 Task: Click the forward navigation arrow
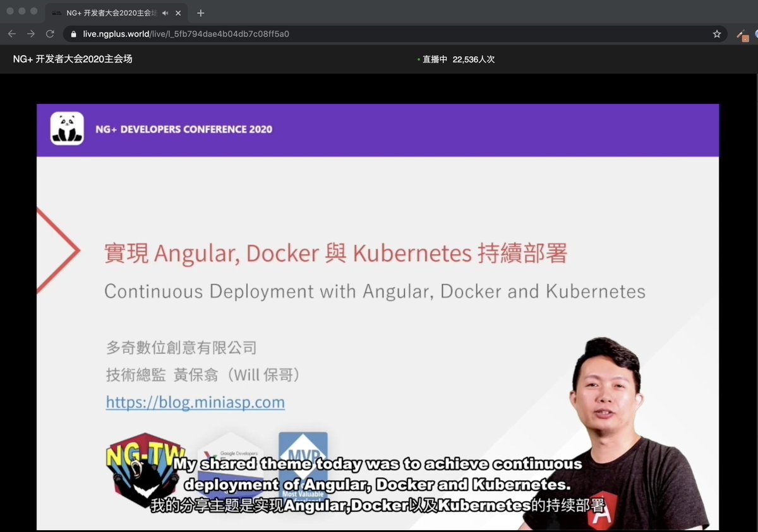[30, 34]
